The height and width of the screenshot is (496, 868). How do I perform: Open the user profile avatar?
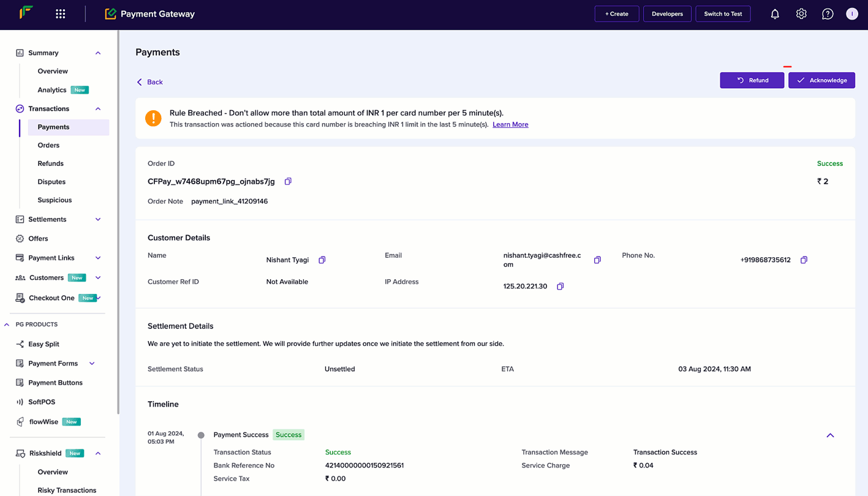click(x=852, y=13)
